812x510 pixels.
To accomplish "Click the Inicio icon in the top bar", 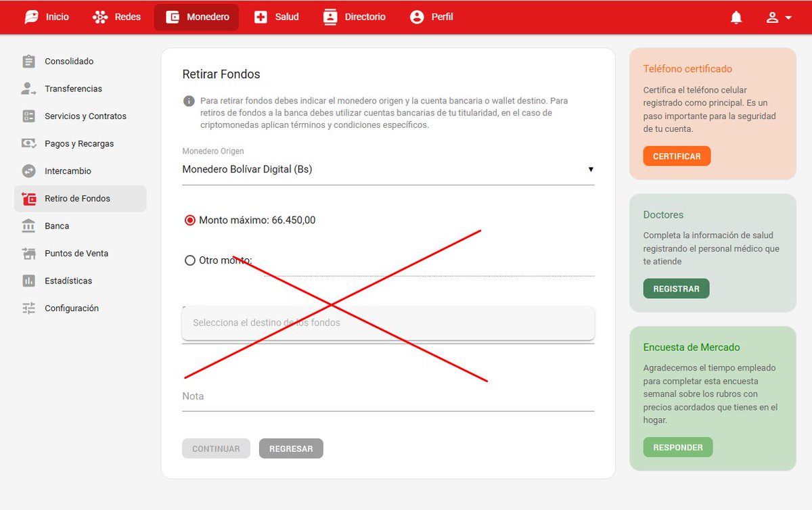I will (31, 17).
